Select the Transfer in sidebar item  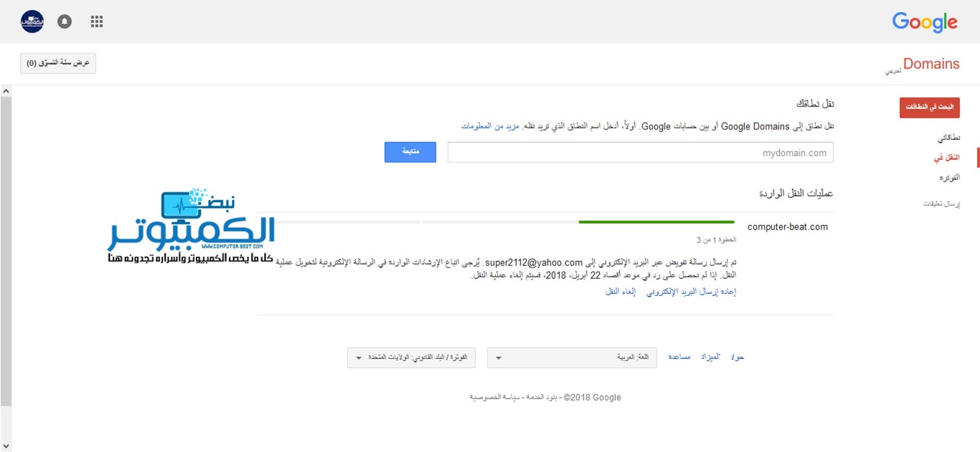(946, 157)
